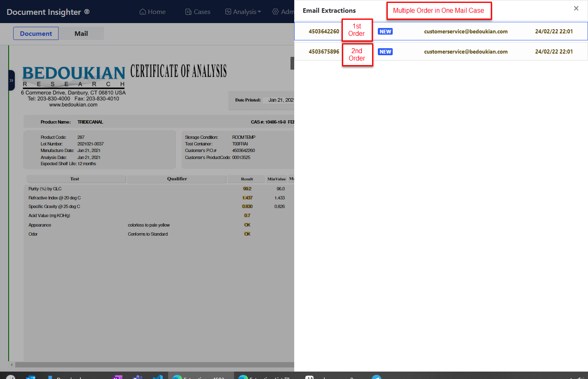
Task: Select the Document tab
Action: (x=36, y=34)
